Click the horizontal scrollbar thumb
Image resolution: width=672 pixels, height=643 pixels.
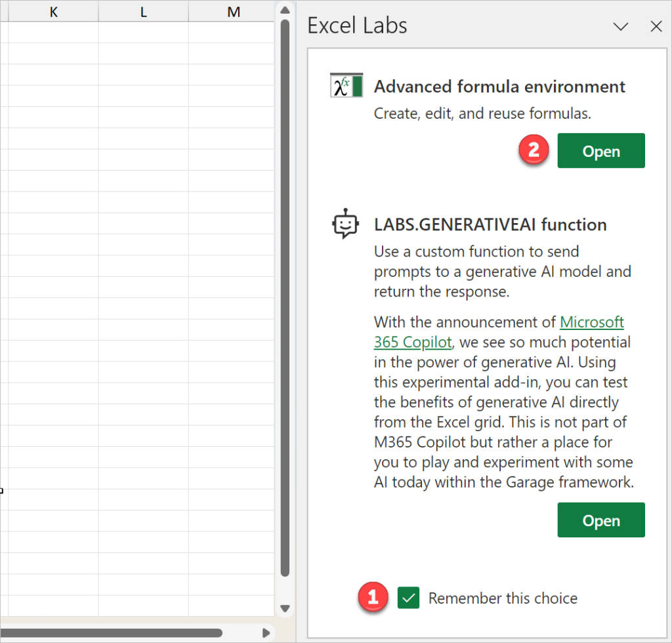(112, 633)
